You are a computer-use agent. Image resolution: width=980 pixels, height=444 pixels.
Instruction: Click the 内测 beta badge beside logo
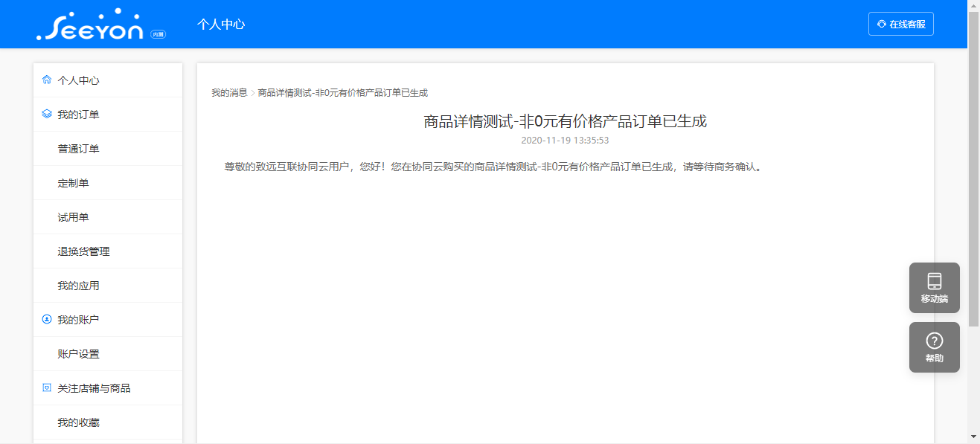[x=158, y=34]
